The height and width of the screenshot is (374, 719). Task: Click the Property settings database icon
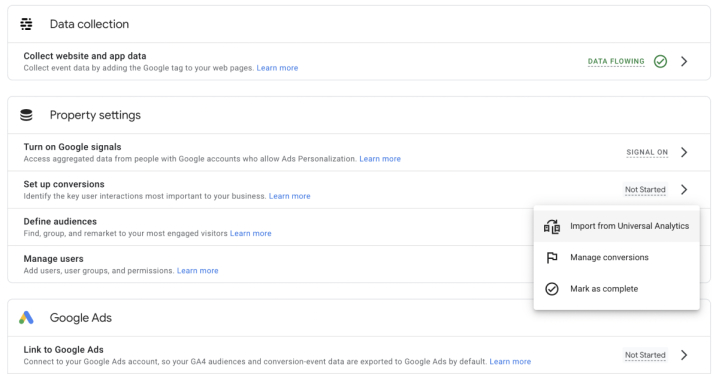click(26, 115)
